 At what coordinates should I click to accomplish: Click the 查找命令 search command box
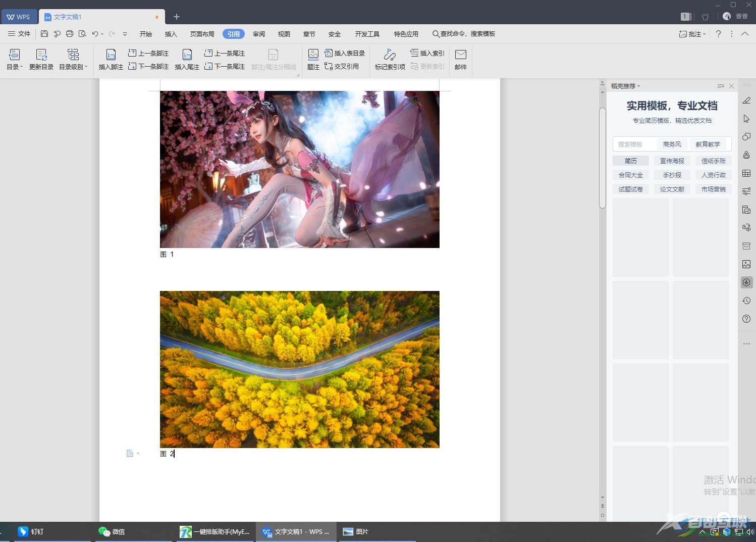point(464,34)
